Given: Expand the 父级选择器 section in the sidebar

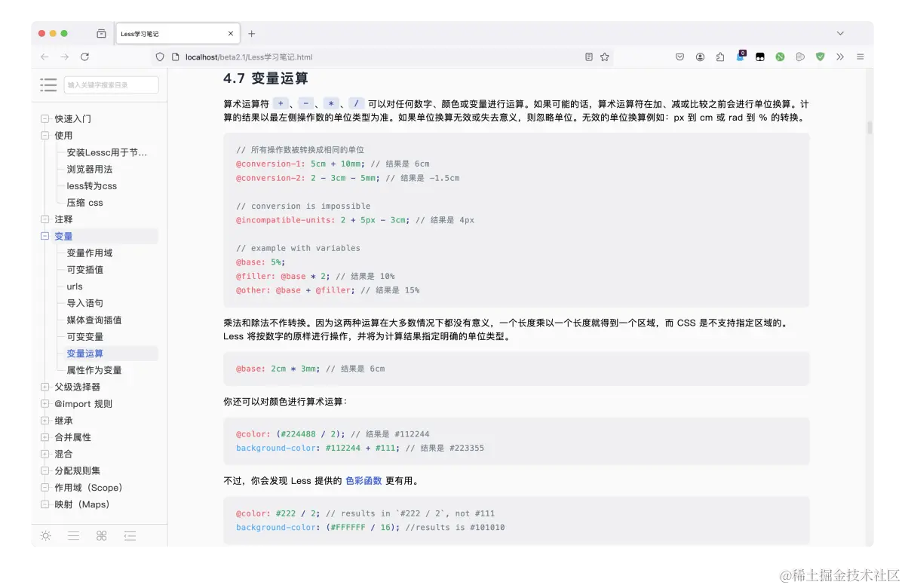Looking at the screenshot, I should pyautogui.click(x=44, y=387).
